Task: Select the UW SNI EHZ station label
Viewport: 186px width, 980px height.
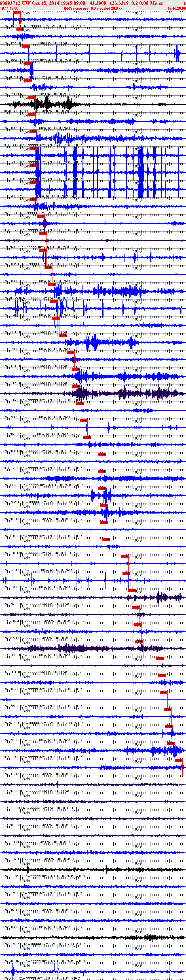Action: (x=42, y=94)
